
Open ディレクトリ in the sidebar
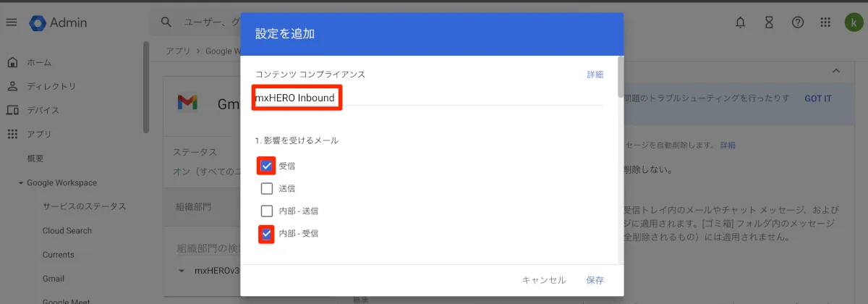pyautogui.click(x=51, y=87)
